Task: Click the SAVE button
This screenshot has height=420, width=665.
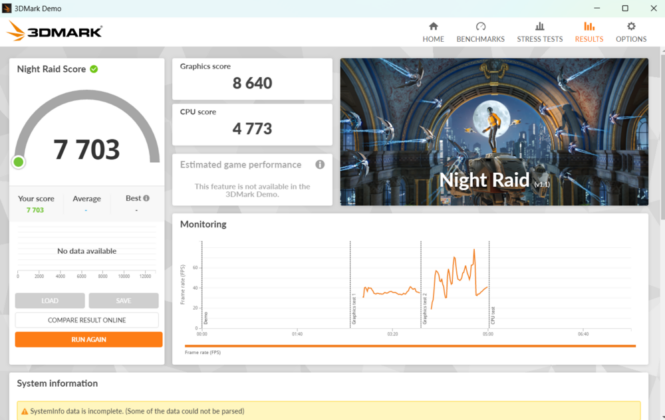Action: tap(123, 300)
